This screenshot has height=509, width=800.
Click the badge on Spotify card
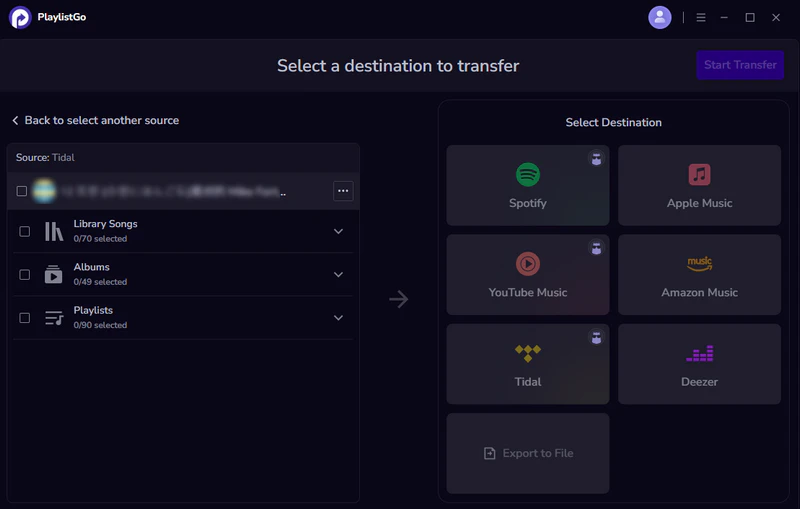[x=596, y=159]
